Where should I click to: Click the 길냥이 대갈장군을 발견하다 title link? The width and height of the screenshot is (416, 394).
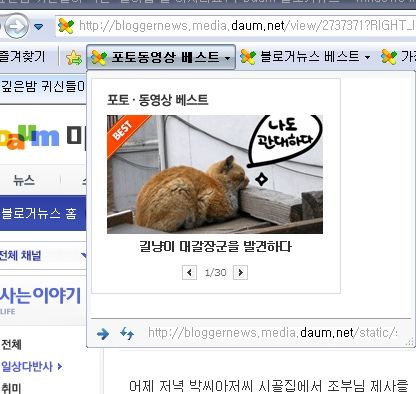(215, 246)
